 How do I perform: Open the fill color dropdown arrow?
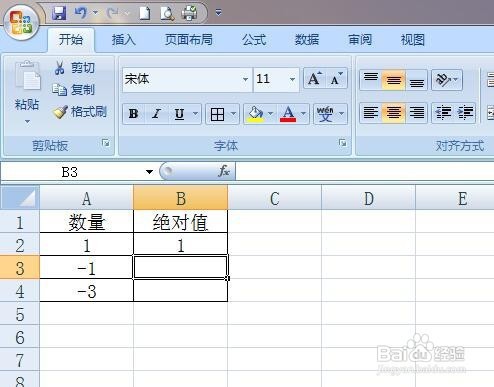tap(271, 114)
